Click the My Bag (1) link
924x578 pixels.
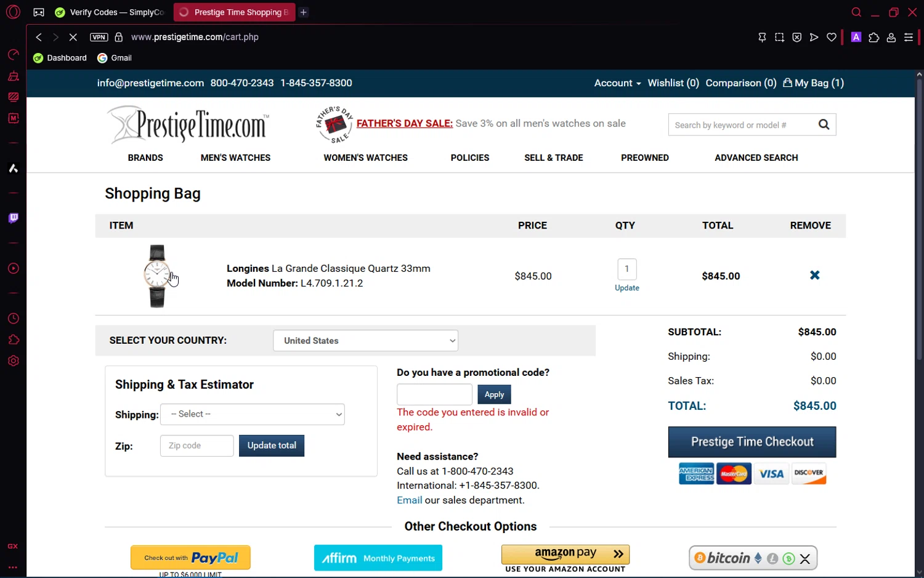click(813, 83)
